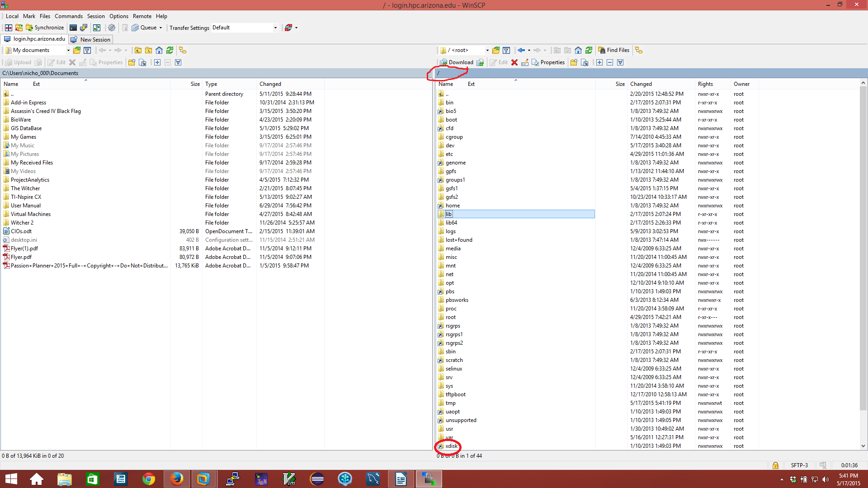Unselect remote files with minus icon
This screenshot has width=868, height=488.
609,62
